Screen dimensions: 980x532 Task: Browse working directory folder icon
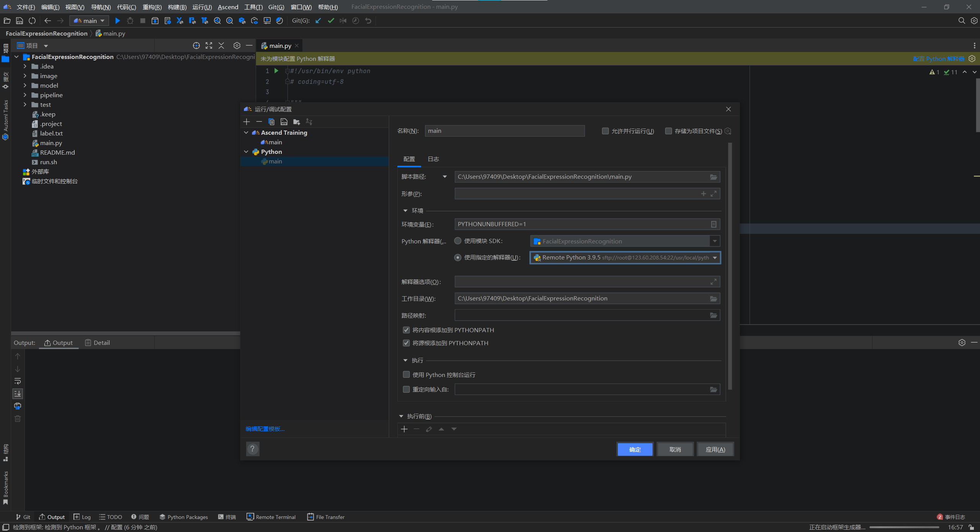714,299
